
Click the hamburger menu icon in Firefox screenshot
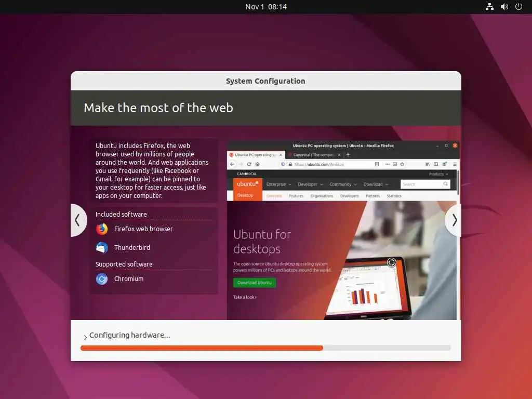coord(455,164)
